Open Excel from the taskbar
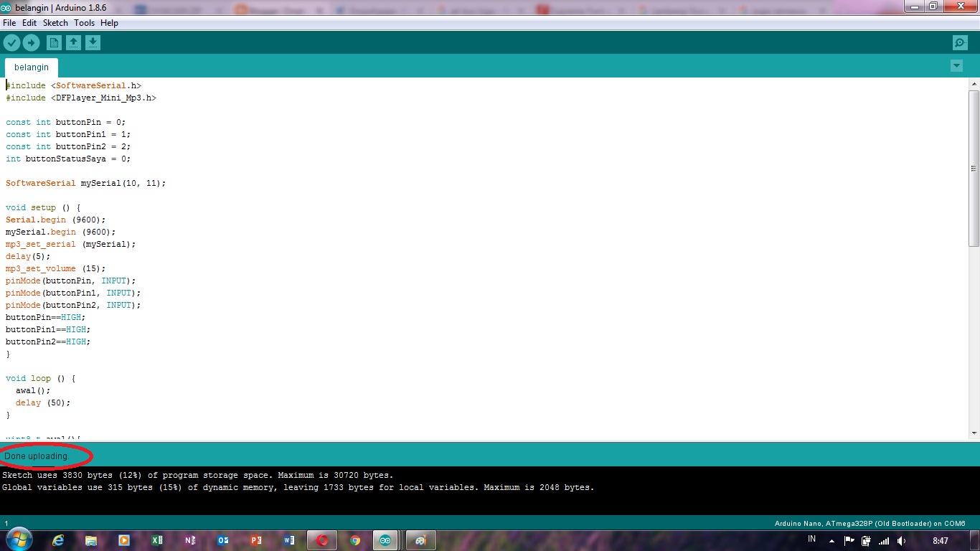The height and width of the screenshot is (551, 980). pyautogui.click(x=156, y=540)
